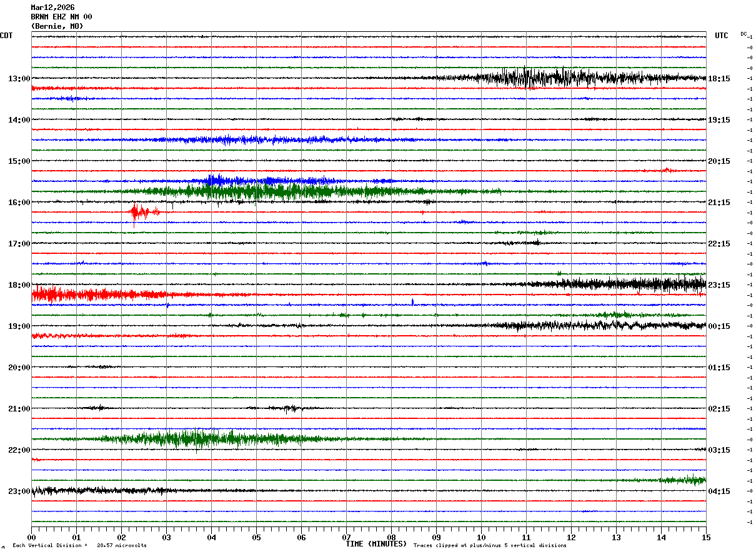The image size is (756, 554).
Task: Select the 21:00 CDT row label
Action: click(x=19, y=409)
